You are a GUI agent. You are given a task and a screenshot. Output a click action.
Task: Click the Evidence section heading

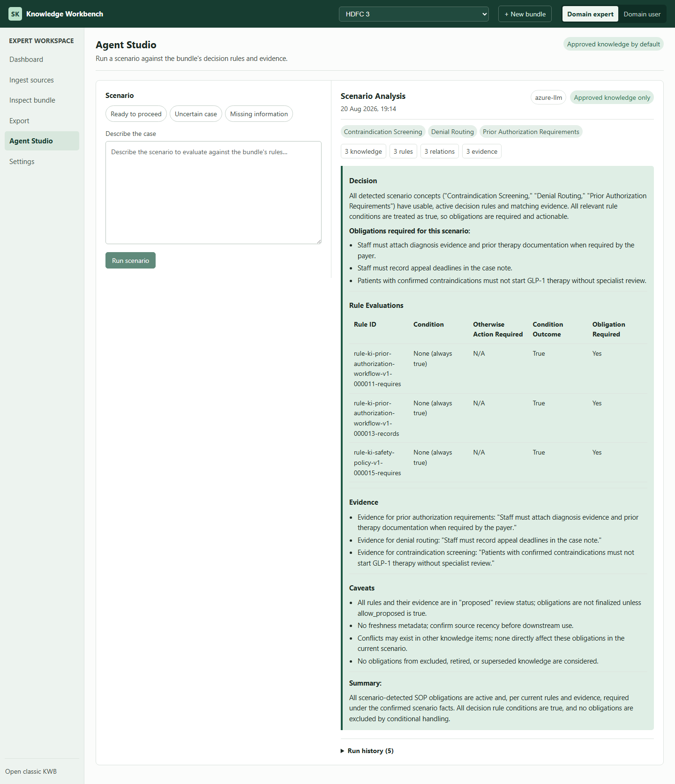pos(364,502)
